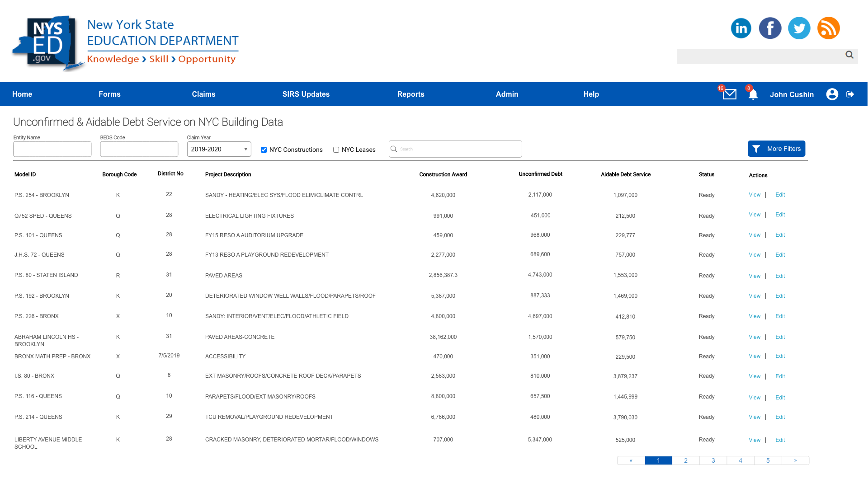This screenshot has height=488, width=868.
Task: Open the LinkedIn social icon
Action: point(741,28)
